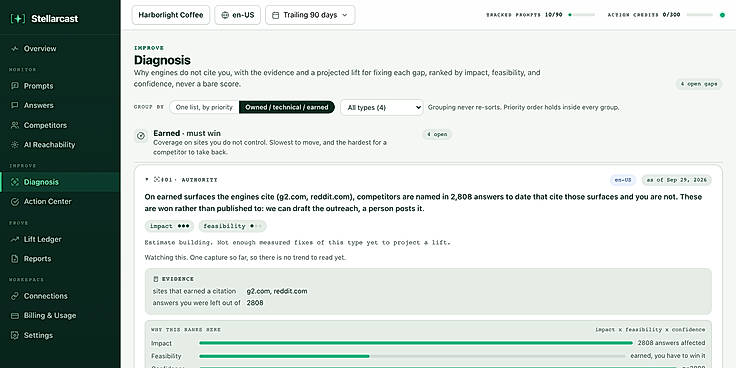
Task: Open the Lift Ledger page
Action: (60, 239)
